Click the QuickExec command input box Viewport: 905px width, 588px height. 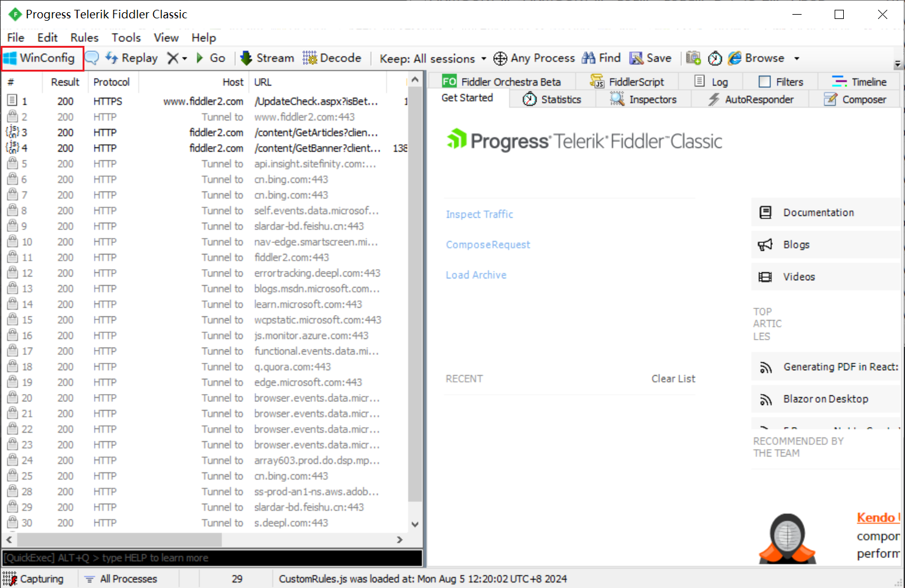(212, 558)
